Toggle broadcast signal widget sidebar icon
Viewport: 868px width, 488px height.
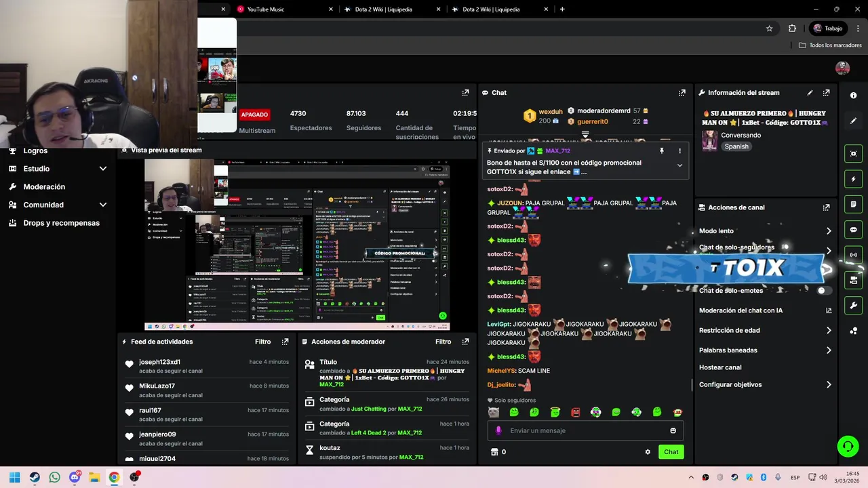click(853, 255)
